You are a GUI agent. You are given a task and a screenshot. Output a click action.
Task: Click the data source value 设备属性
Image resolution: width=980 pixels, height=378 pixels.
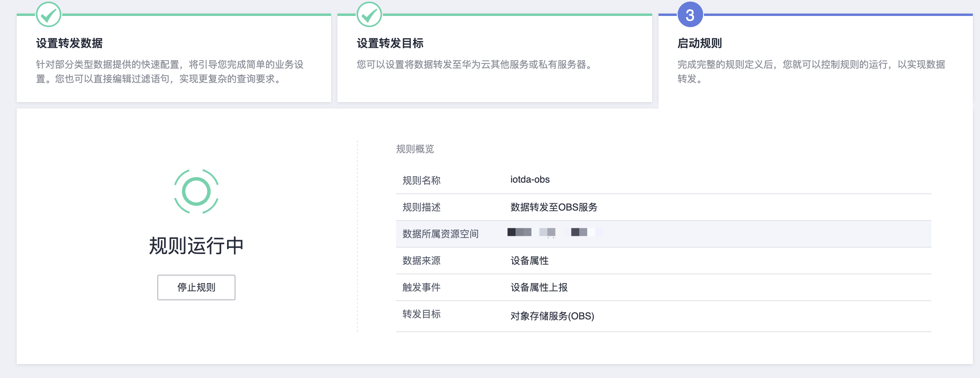pos(529,261)
